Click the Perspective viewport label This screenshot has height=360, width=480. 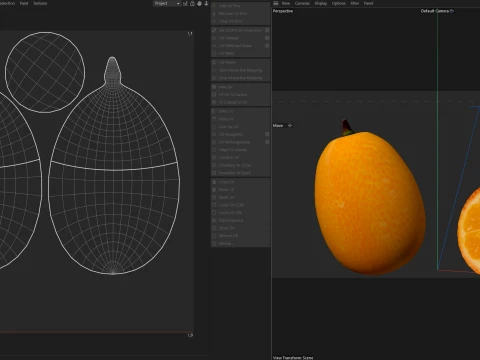pos(283,11)
